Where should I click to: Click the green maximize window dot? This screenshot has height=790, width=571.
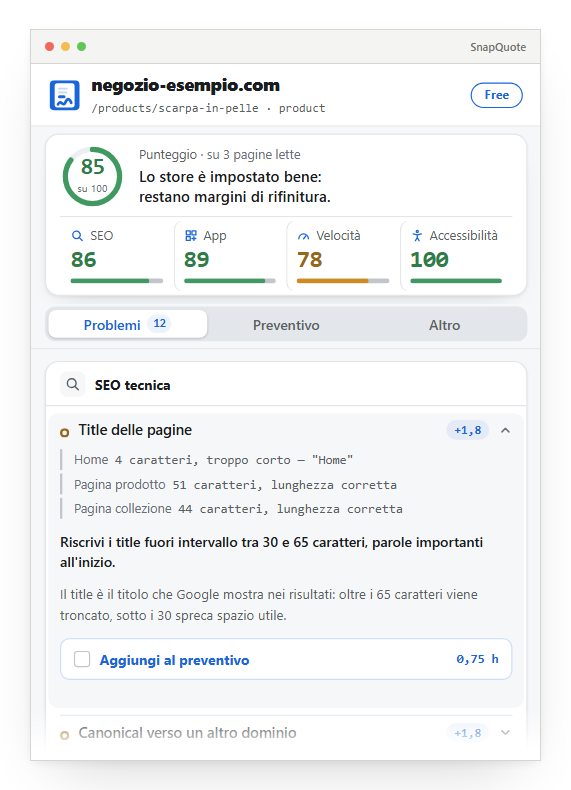(81, 46)
